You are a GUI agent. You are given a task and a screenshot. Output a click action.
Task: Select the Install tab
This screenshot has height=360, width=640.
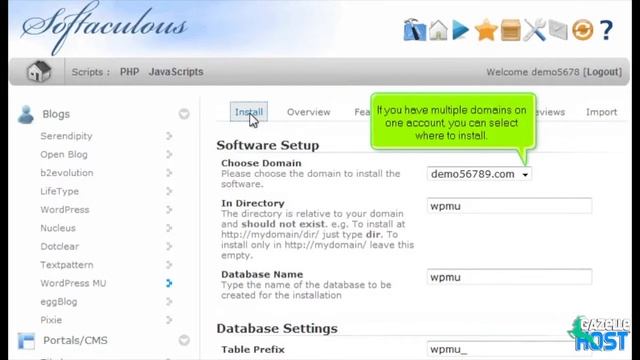click(249, 112)
